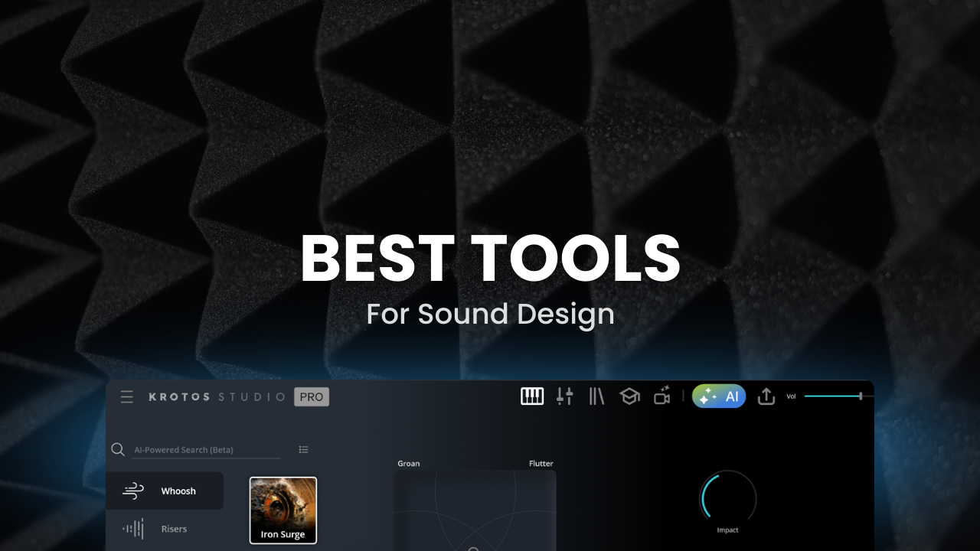Click the Whoosh wind icon
Viewport: 980px width, 551px height.
tap(133, 491)
